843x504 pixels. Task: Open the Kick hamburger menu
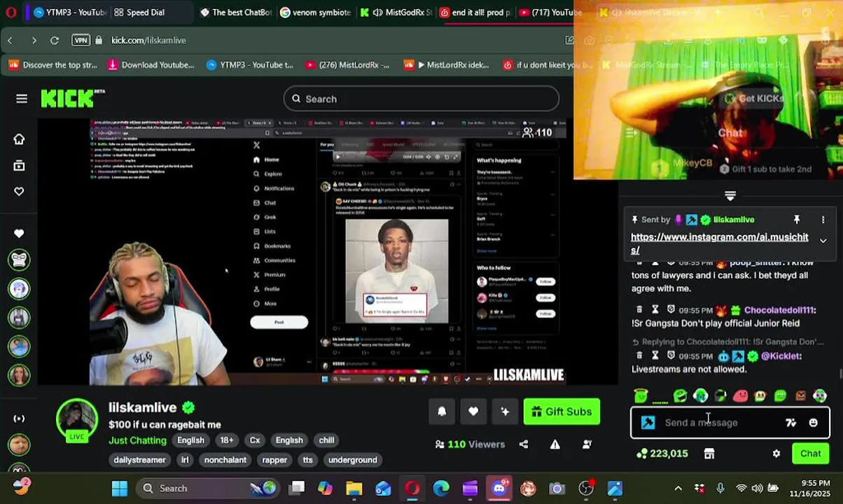click(x=22, y=99)
